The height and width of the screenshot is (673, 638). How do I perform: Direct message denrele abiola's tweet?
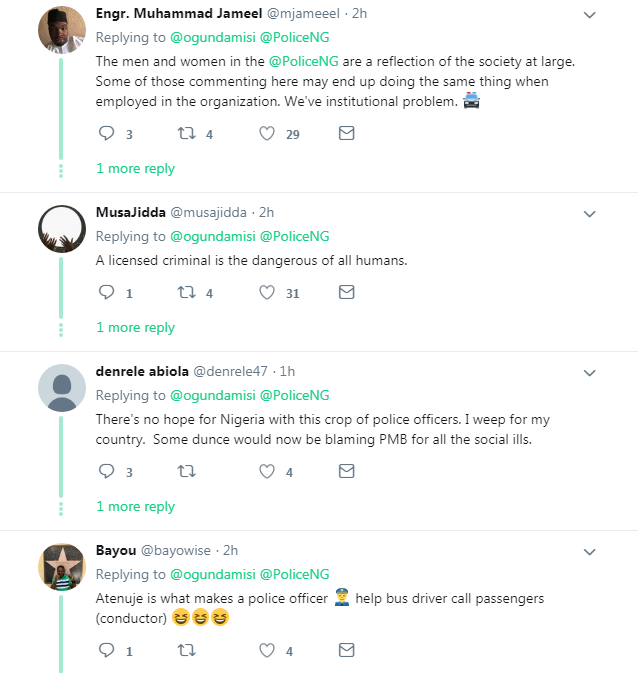click(x=346, y=471)
